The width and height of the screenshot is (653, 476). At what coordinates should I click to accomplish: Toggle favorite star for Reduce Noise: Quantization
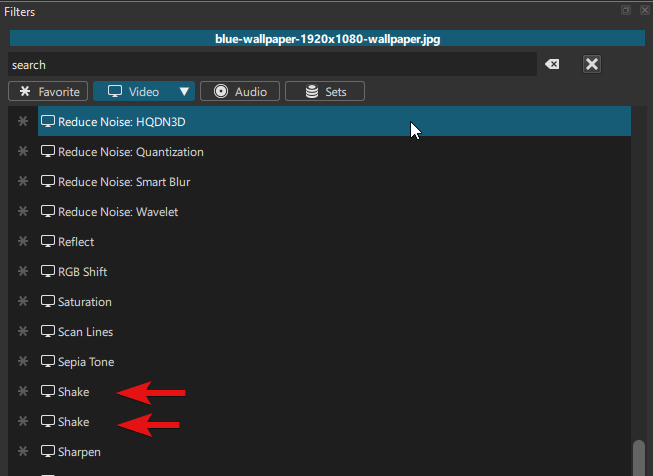[x=23, y=151]
